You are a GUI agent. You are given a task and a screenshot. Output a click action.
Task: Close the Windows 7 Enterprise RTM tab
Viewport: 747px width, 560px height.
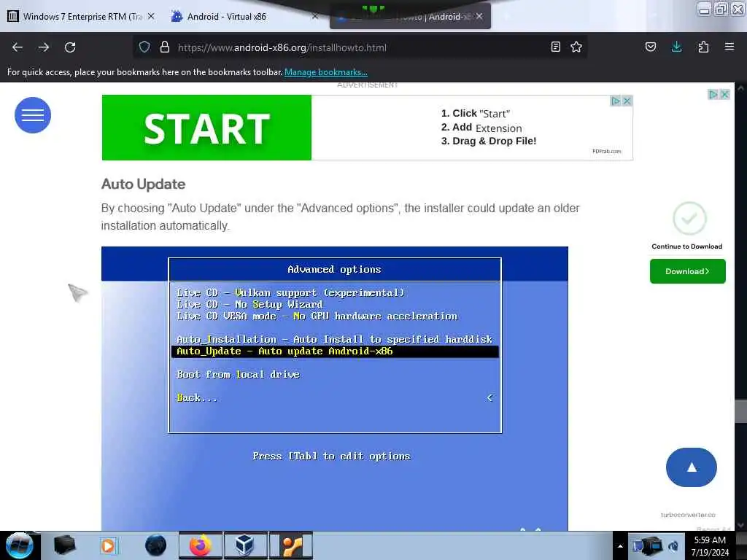tap(151, 16)
